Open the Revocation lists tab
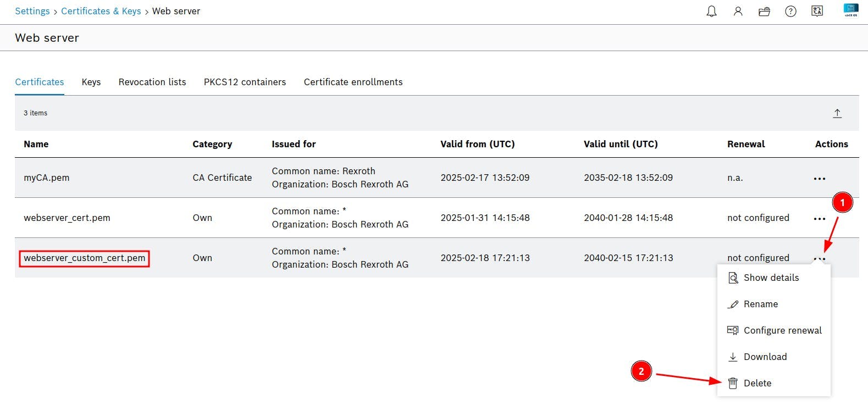The image size is (868, 410). point(152,82)
